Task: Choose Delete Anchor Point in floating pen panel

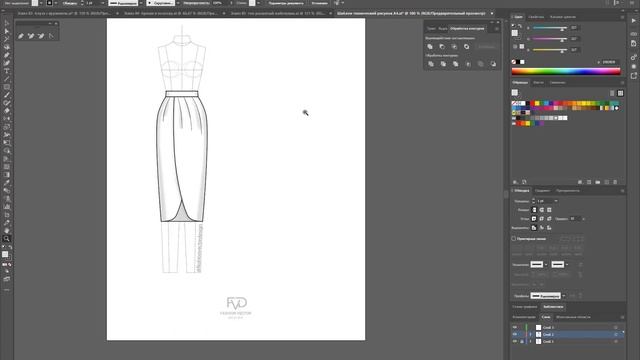Action: pos(41,36)
